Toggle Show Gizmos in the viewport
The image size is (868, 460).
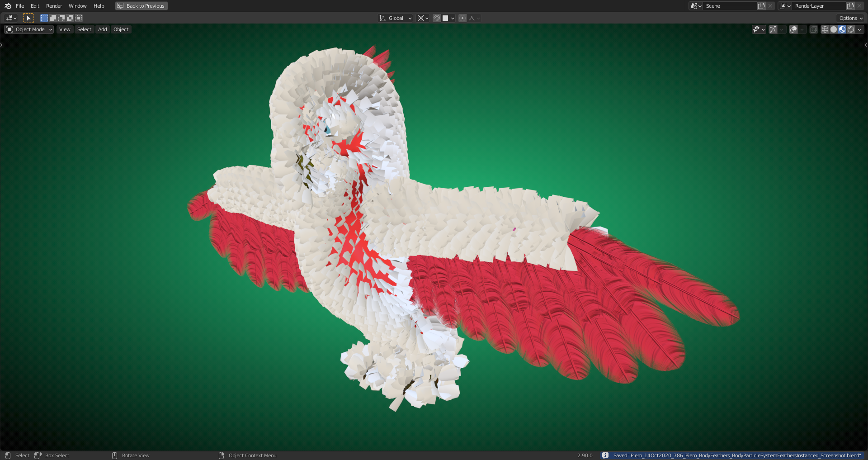(772, 29)
